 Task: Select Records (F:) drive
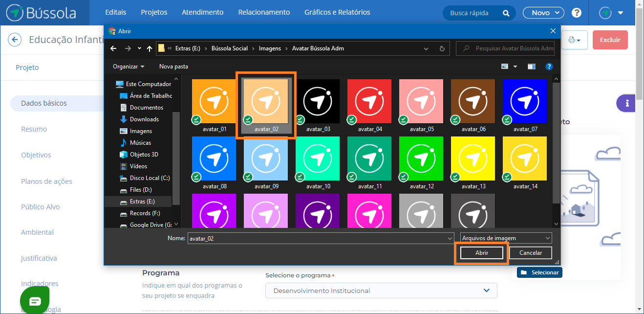click(140, 213)
